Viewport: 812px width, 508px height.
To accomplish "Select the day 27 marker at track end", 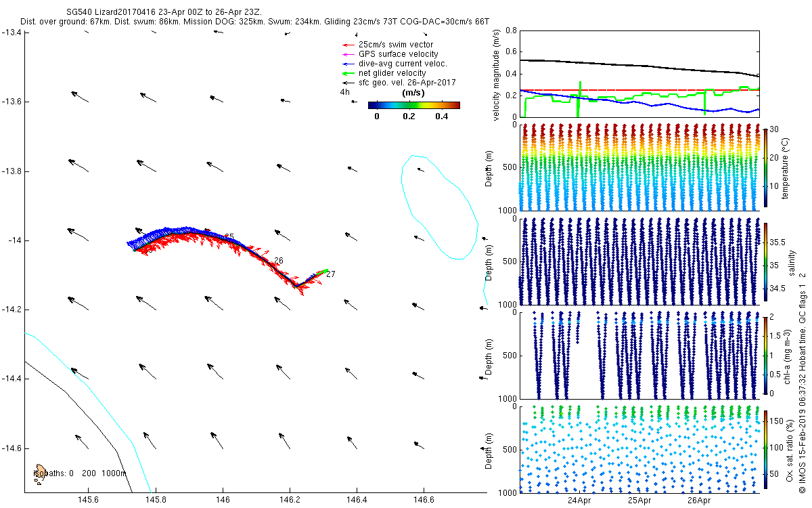I will (330, 274).
